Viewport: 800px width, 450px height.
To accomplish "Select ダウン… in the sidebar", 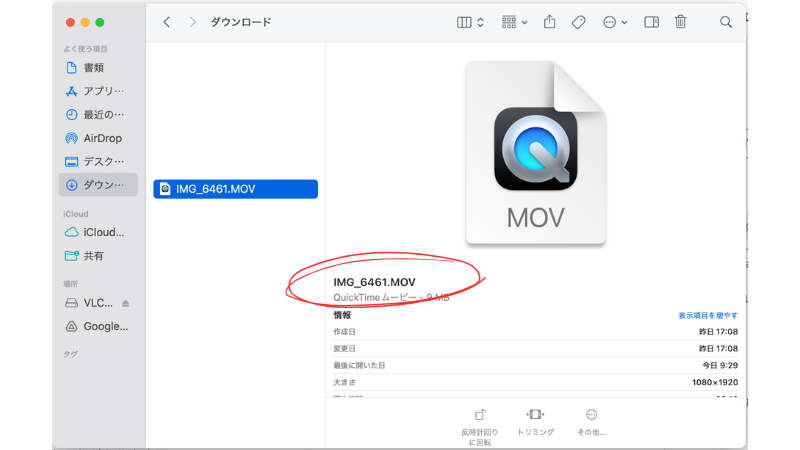I will tap(98, 185).
